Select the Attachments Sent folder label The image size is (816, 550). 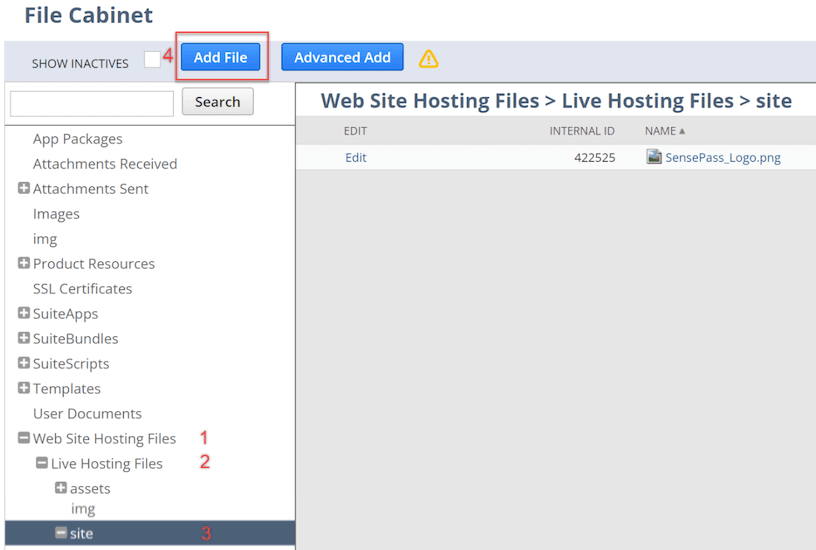click(x=91, y=189)
